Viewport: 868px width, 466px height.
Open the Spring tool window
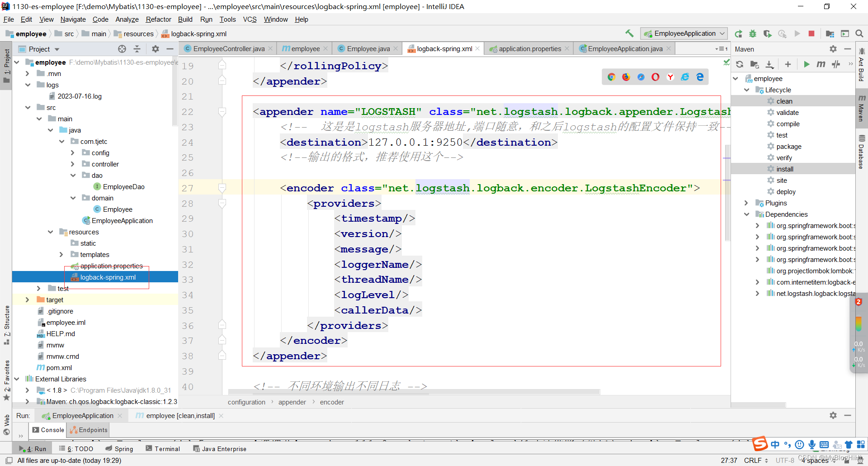[x=119, y=449]
